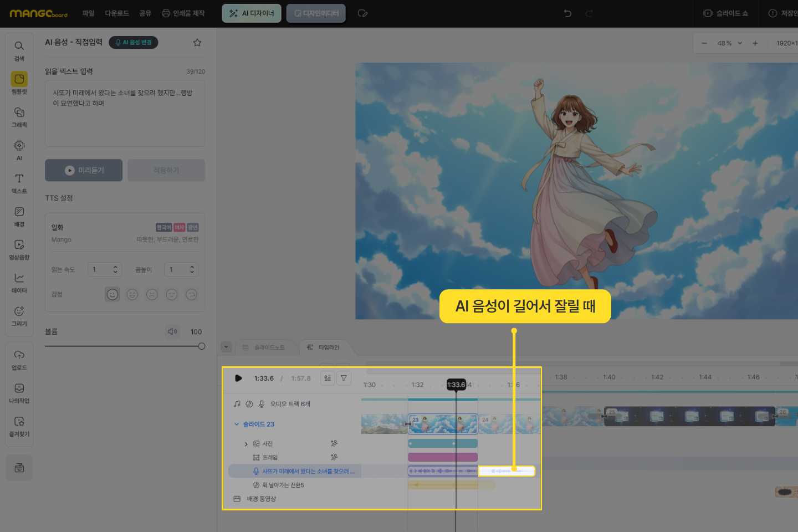
Task: Expand the 사진 layer in the timeline
Action: pos(246,444)
